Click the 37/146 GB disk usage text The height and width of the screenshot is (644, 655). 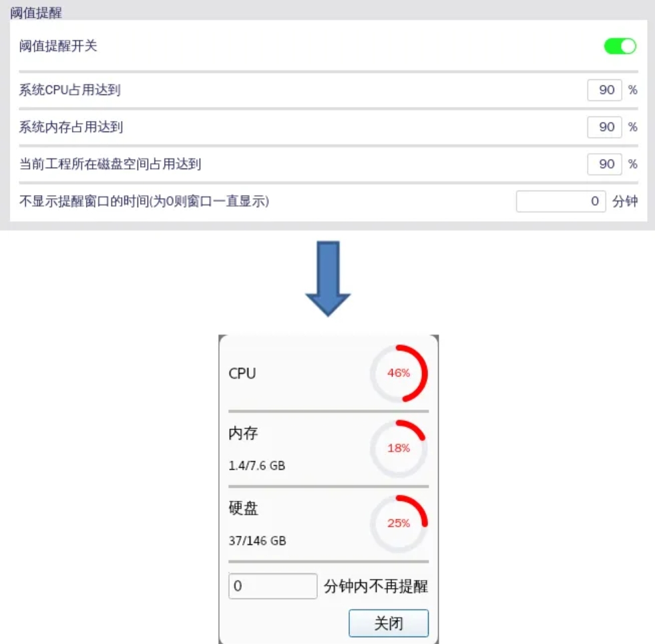pyautogui.click(x=257, y=540)
